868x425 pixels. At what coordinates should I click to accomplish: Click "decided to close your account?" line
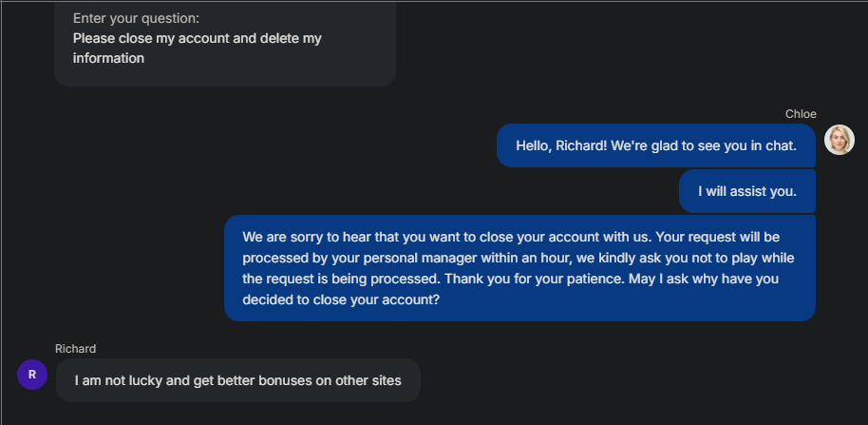pyautogui.click(x=342, y=299)
